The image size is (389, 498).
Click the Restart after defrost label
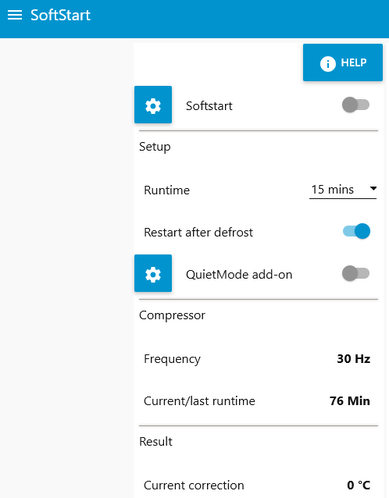[198, 232]
